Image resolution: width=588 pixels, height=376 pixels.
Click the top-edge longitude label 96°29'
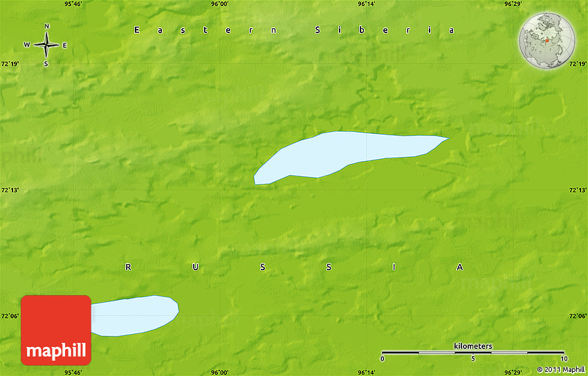pyautogui.click(x=513, y=3)
